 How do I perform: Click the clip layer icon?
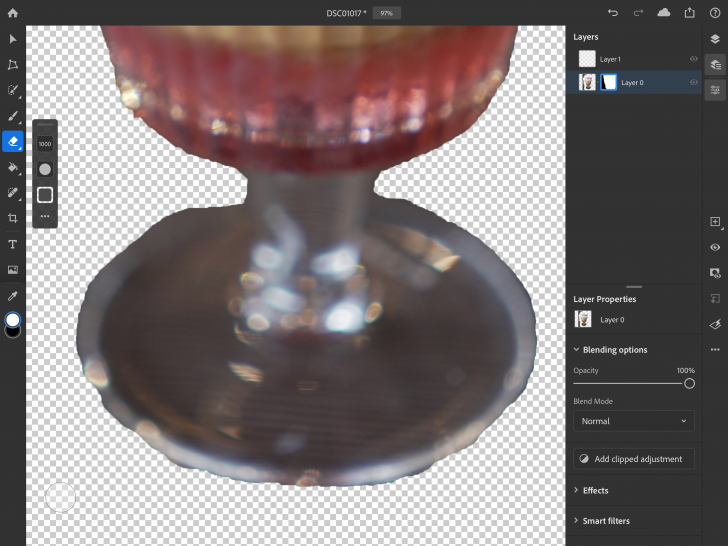(715, 299)
